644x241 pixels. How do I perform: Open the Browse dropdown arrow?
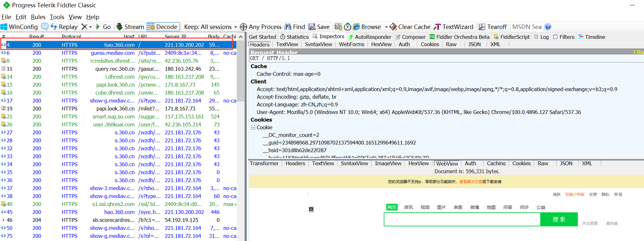[386, 27]
